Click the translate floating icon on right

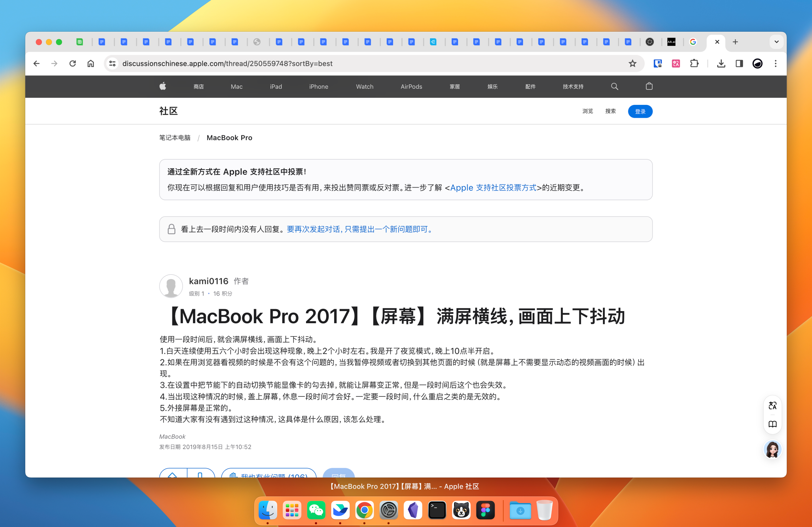tap(773, 405)
